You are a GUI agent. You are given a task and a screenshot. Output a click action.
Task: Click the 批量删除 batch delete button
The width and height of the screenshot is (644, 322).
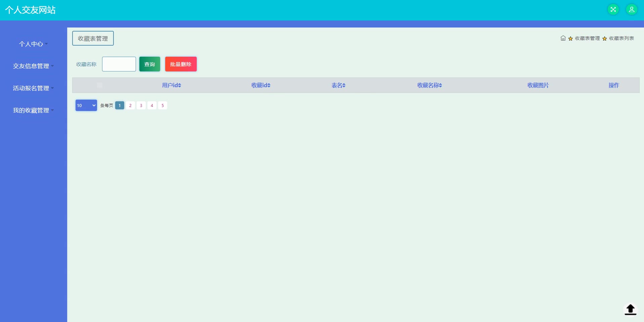tap(181, 64)
